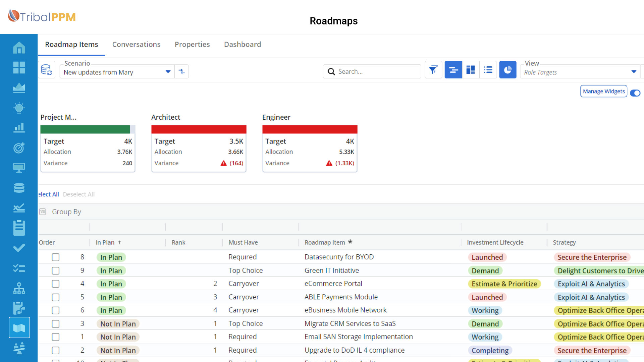Sort by the Roadmap Item column header
Viewport: 644px width, 362px height.
coord(325,242)
